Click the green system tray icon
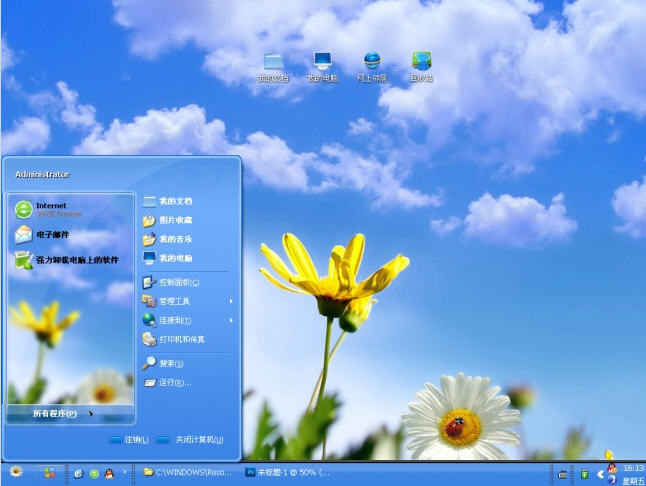646x486 pixels. coord(584,474)
